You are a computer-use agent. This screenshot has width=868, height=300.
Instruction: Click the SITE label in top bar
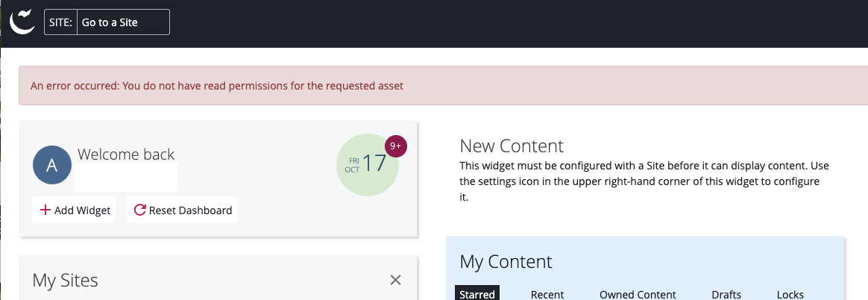pyautogui.click(x=60, y=22)
